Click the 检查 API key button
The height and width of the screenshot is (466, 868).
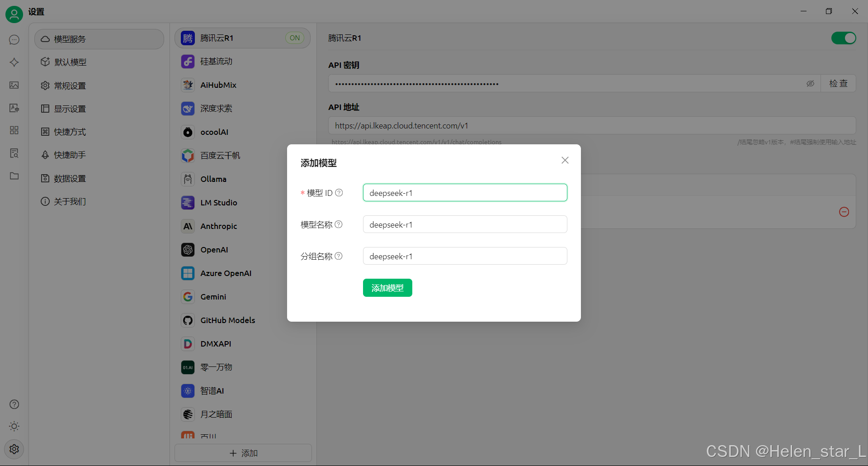pyautogui.click(x=838, y=83)
